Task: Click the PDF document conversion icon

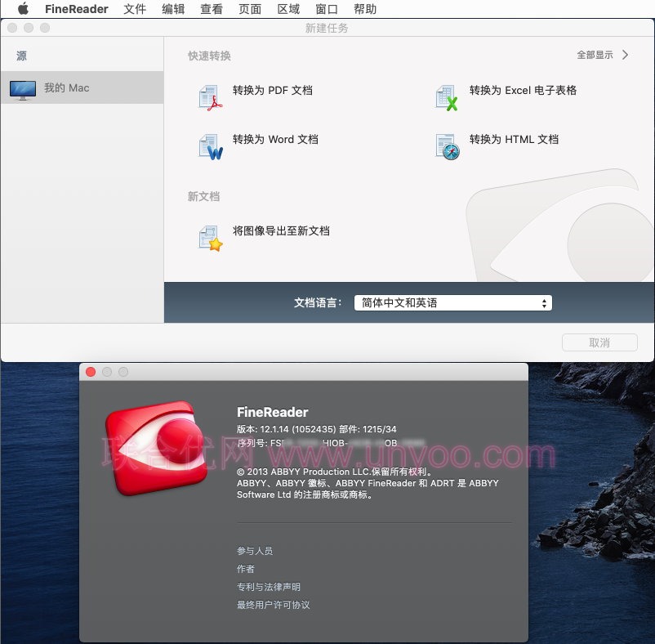Action: click(210, 98)
